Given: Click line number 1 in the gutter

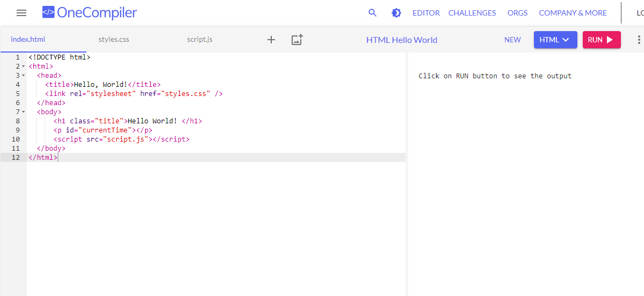Looking at the screenshot, I should [18, 57].
